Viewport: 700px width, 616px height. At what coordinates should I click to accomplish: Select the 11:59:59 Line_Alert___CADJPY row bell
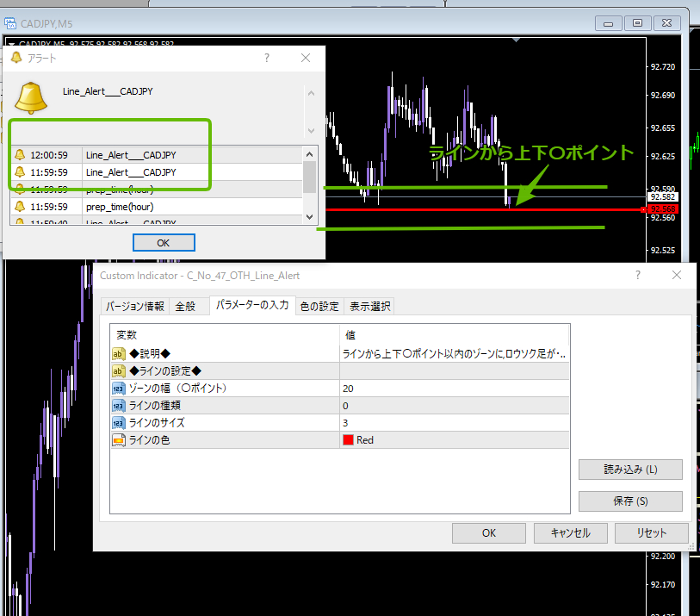coord(20,172)
